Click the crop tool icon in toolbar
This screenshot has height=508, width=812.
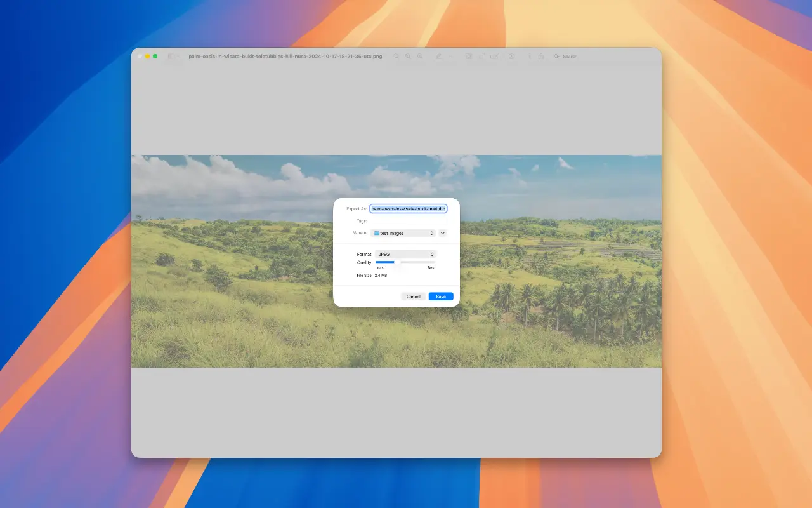click(469, 56)
